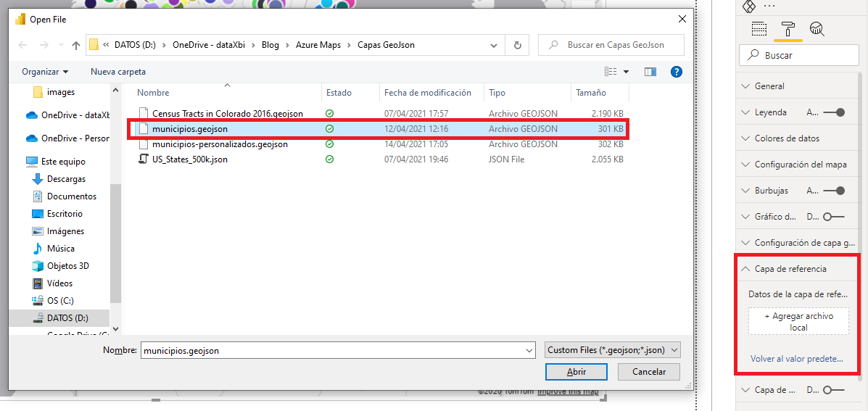Refresh the Capas GeoJson folder
Image resolution: width=868 pixels, height=411 pixels.
click(518, 46)
